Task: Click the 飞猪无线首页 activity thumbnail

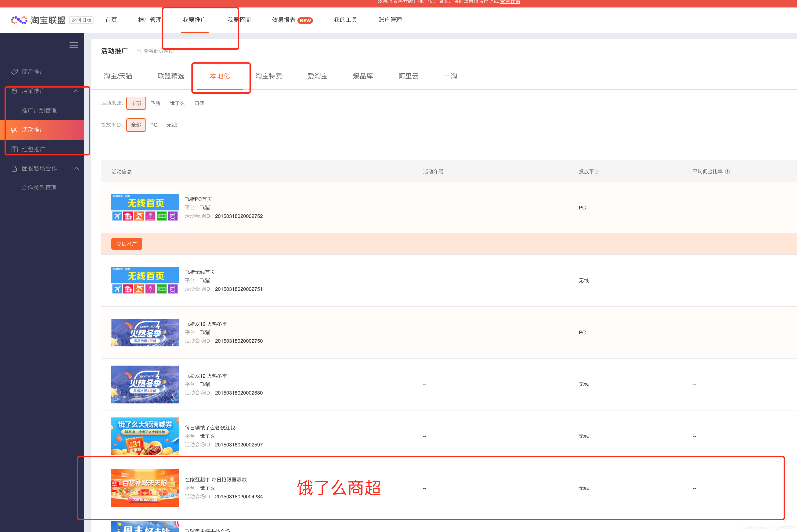Action: click(145, 280)
